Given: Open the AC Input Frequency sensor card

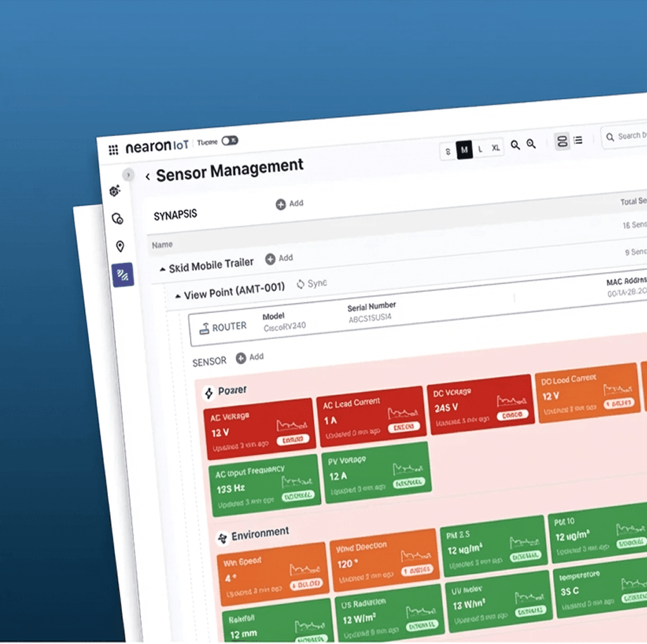Looking at the screenshot, I should click(264, 481).
